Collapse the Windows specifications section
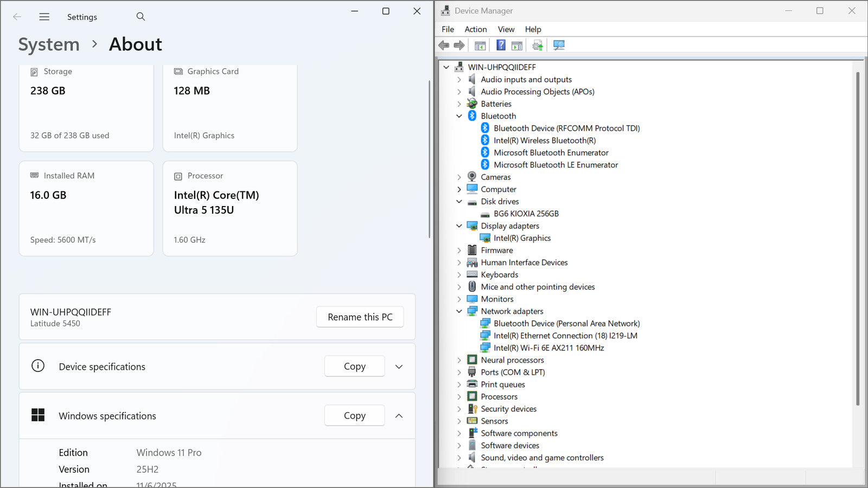 (x=399, y=416)
